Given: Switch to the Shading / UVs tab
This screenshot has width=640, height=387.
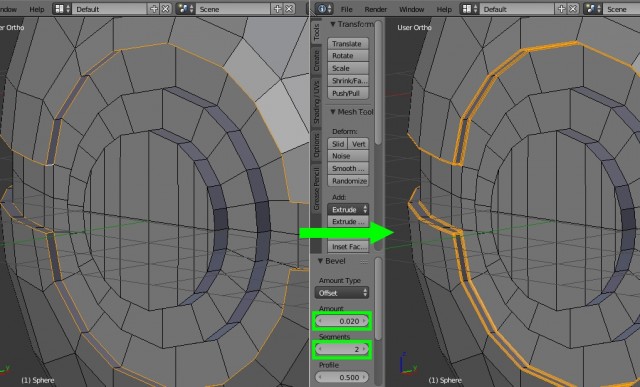Looking at the screenshot, I should pyautogui.click(x=316, y=102).
